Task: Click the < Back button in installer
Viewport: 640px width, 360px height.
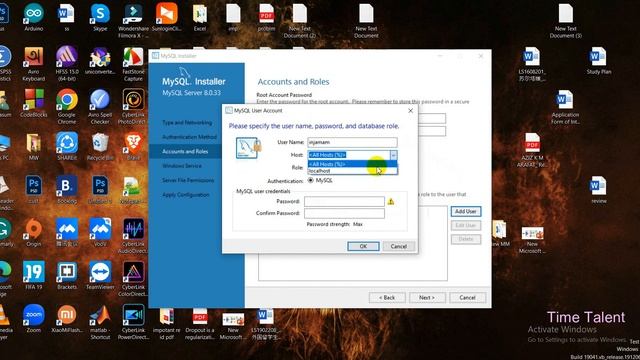Action: tap(387, 298)
